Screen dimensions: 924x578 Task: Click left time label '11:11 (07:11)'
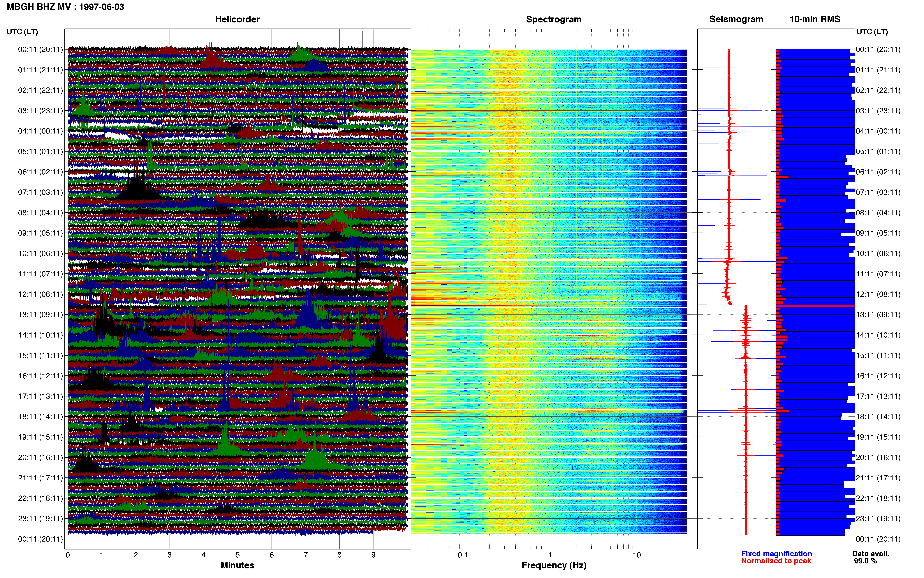point(41,274)
